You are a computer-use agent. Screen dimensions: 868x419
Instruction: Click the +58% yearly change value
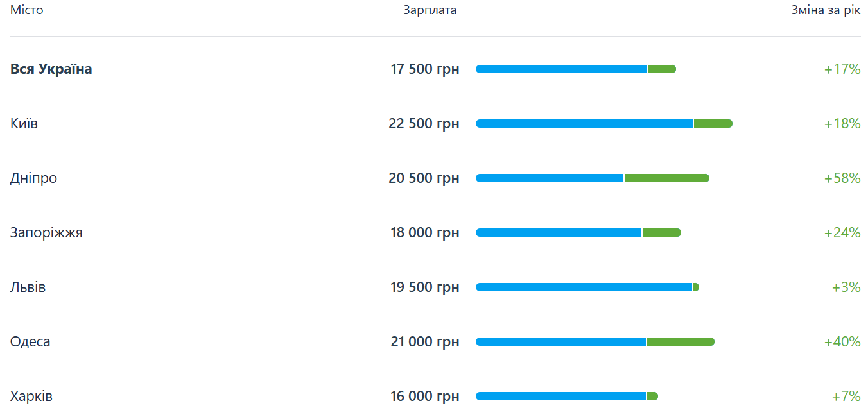[x=842, y=178]
